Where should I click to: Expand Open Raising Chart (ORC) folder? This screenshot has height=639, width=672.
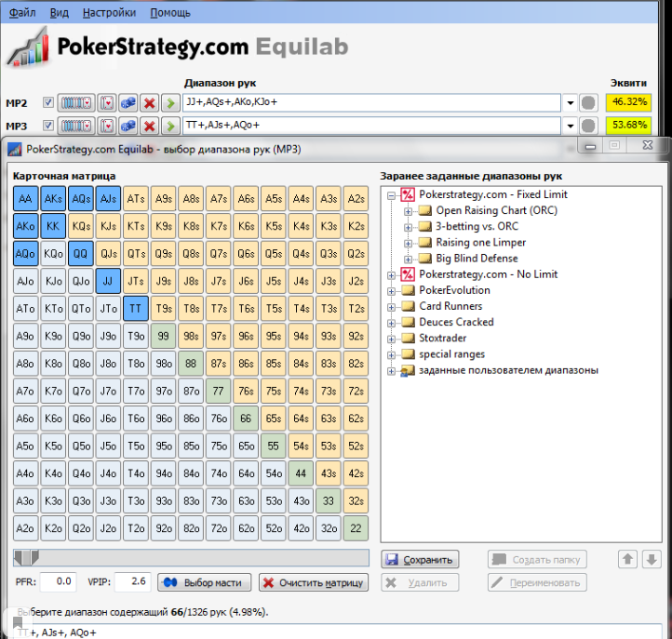408,211
